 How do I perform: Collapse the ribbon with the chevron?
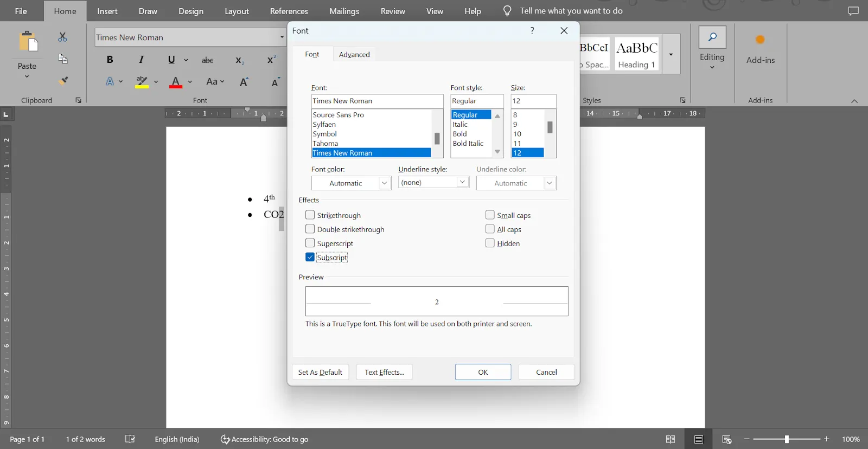pyautogui.click(x=854, y=101)
